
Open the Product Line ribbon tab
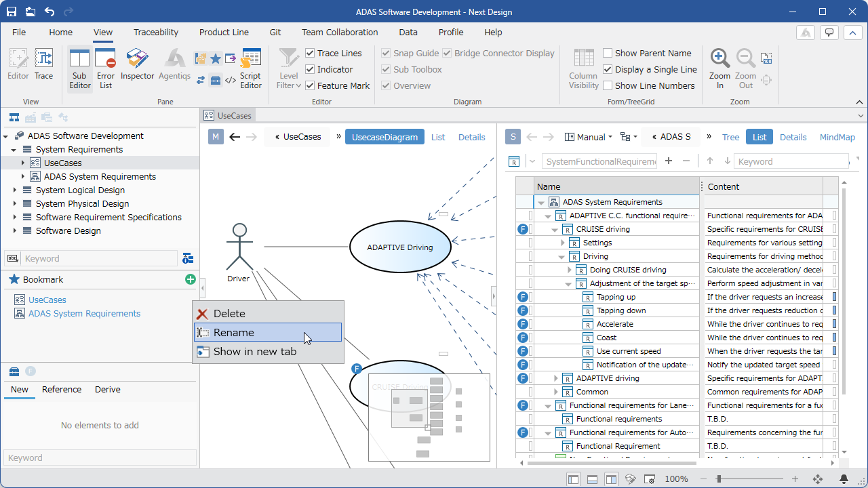coord(224,32)
